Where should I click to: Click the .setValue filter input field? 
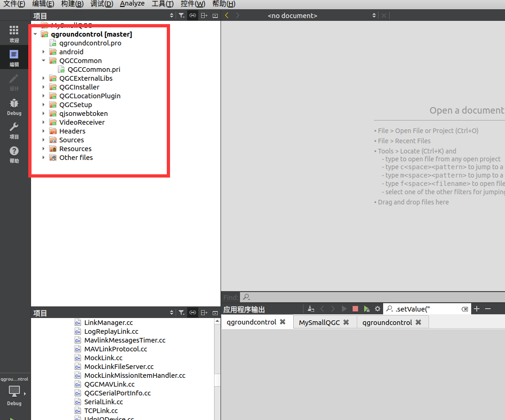click(x=427, y=309)
